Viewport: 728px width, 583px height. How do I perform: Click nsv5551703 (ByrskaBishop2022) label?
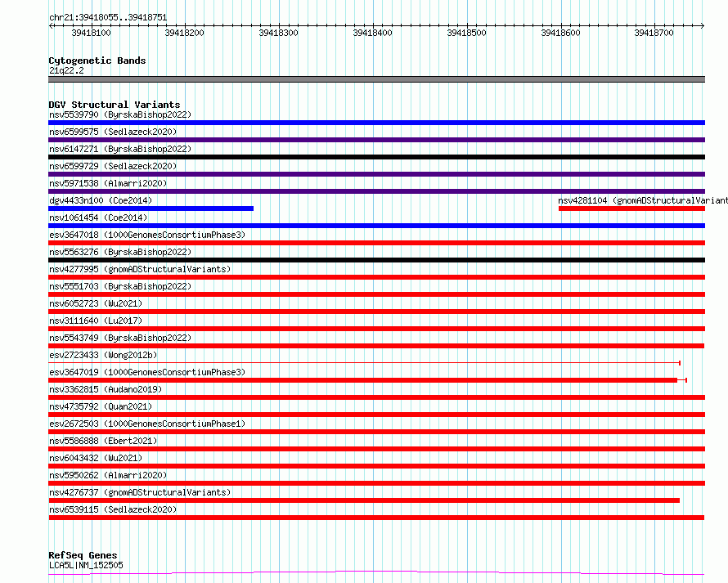tap(120, 286)
